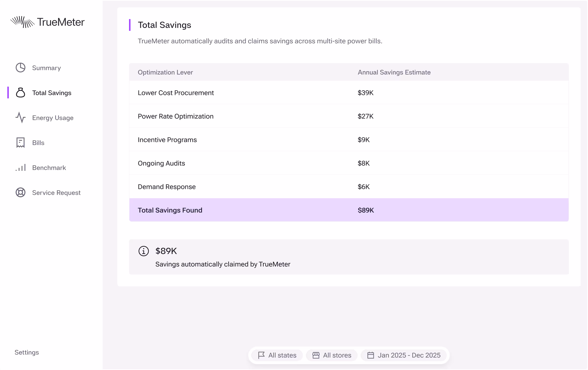Click the Benchmark bar chart icon
The image size is (588, 370).
pos(21,168)
